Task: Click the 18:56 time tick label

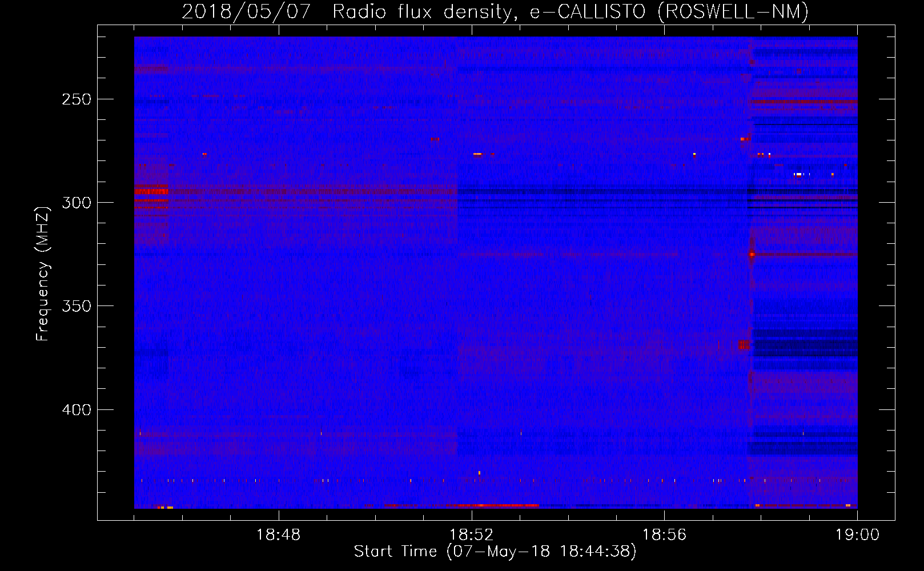Action: click(x=664, y=535)
